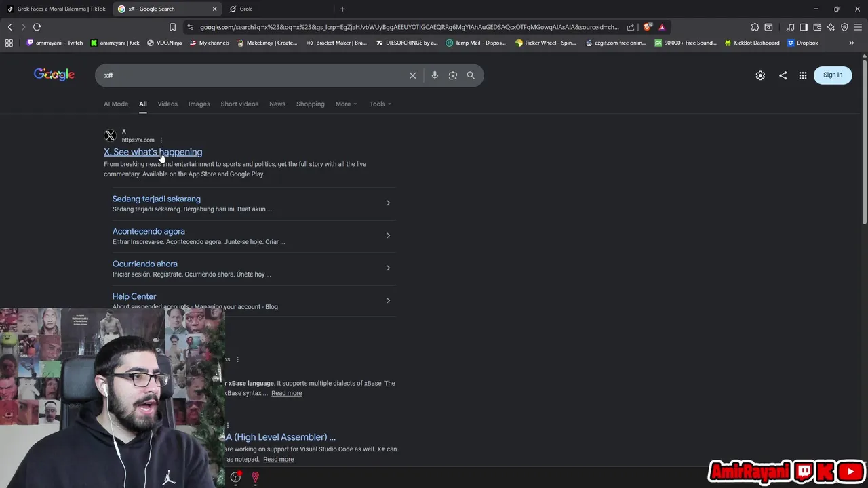Click Read more under Visual Studio Code snippet
The width and height of the screenshot is (868, 488).
[x=278, y=459]
